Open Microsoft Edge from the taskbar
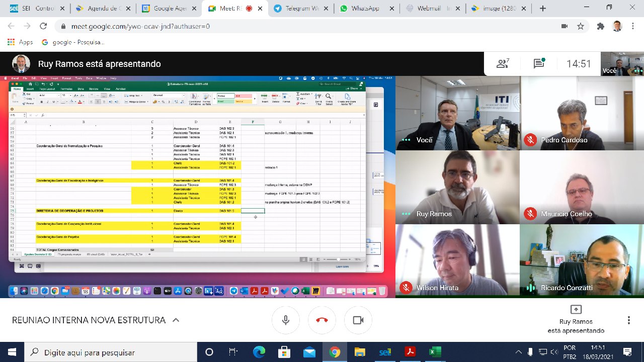 pyautogui.click(x=259, y=351)
